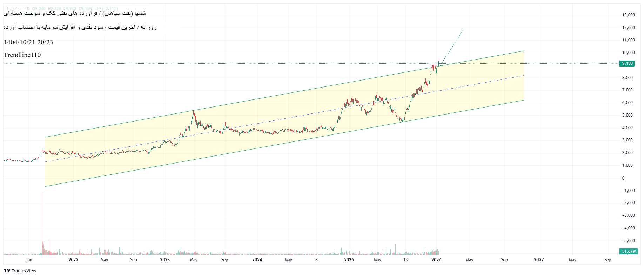Click the 0 level on the price axis
Viewport: 644px width, 277px height.
point(623,178)
